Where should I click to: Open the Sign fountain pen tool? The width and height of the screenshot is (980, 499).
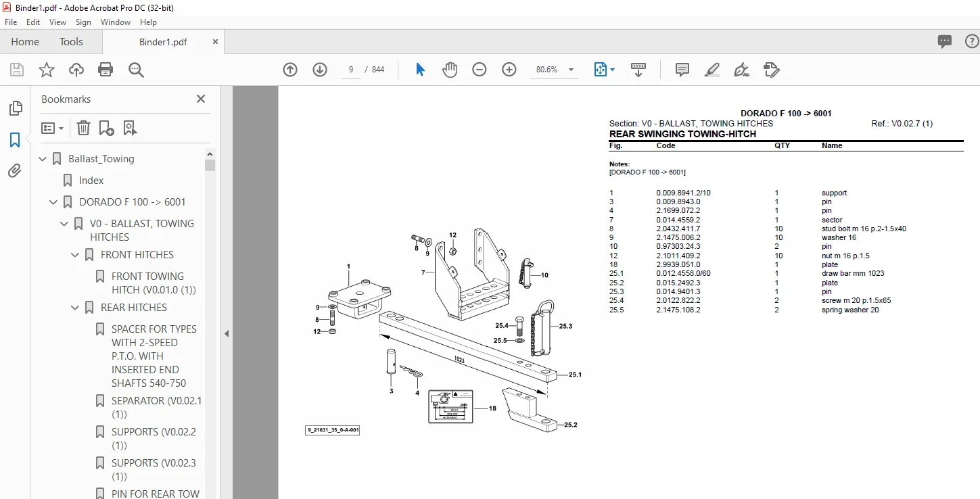pyautogui.click(x=742, y=70)
